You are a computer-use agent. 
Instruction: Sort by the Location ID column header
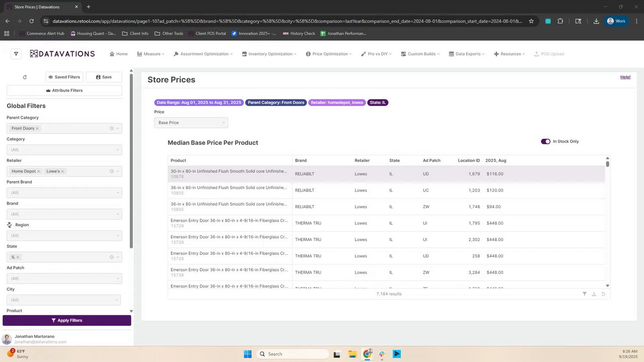[x=469, y=160]
